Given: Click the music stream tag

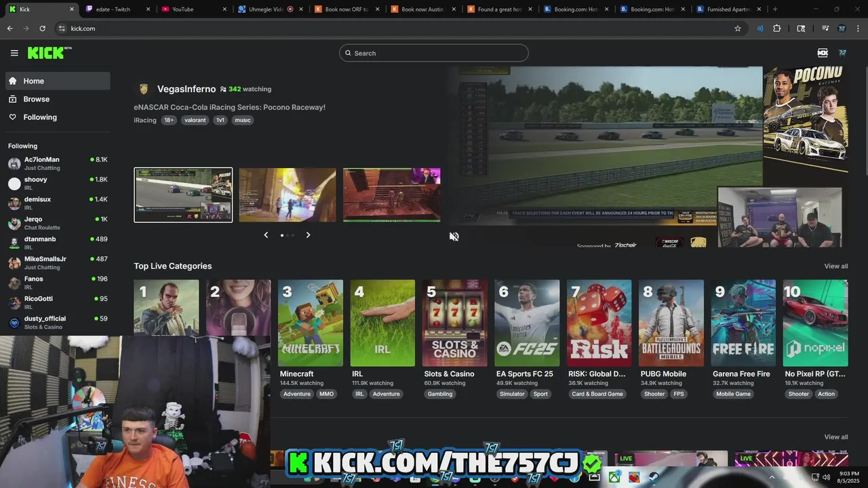Looking at the screenshot, I should click(243, 120).
